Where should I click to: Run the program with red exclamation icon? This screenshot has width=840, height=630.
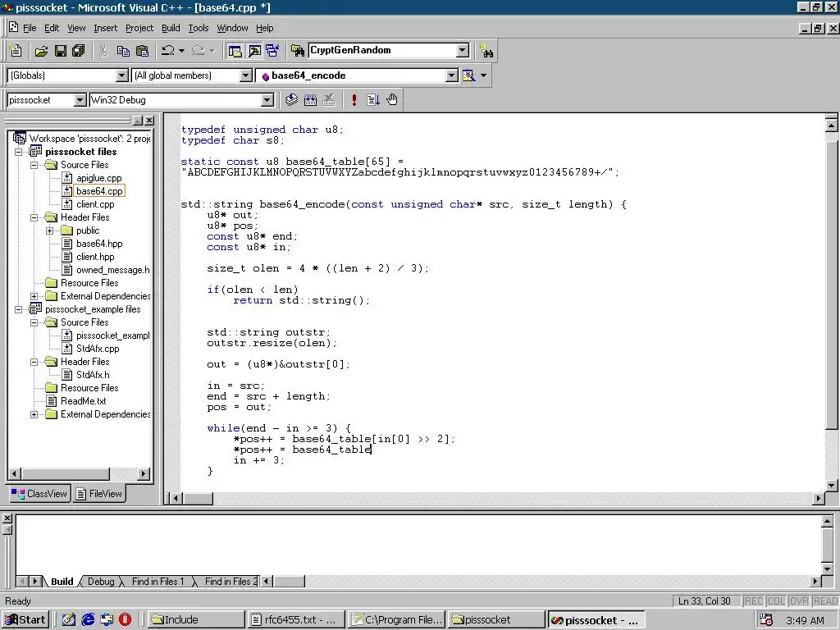tap(354, 99)
